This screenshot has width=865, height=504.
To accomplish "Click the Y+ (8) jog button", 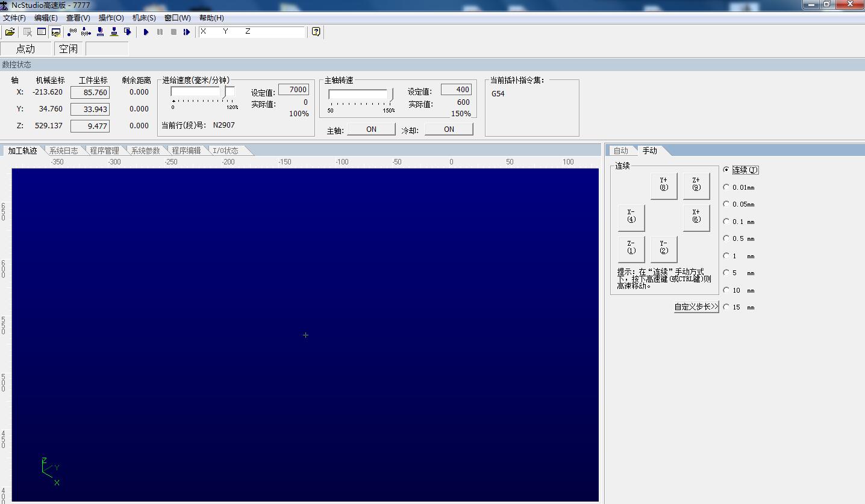I will 664,186.
